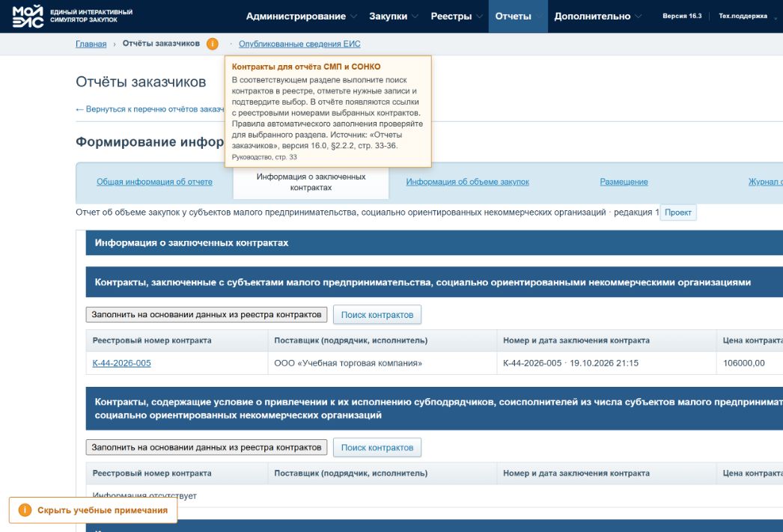Click the orange info icon beside Отчёты заказчиков
783x532 pixels.
pyautogui.click(x=213, y=44)
